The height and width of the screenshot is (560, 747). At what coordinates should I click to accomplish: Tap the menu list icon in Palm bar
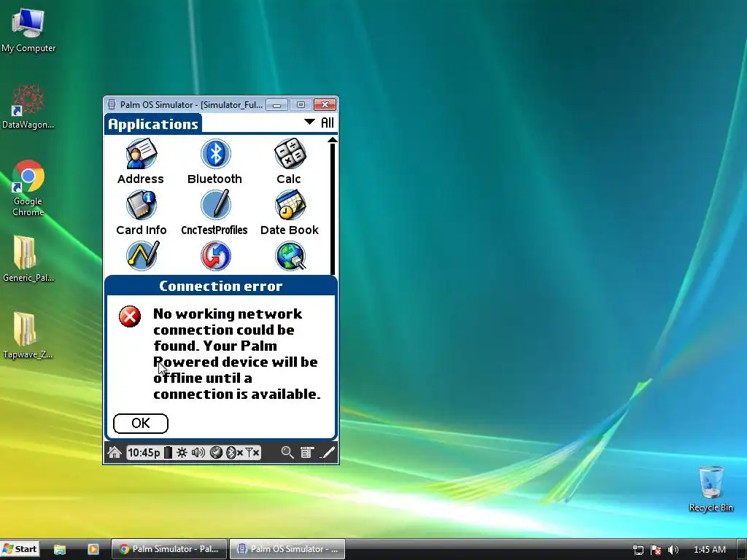pos(307,452)
